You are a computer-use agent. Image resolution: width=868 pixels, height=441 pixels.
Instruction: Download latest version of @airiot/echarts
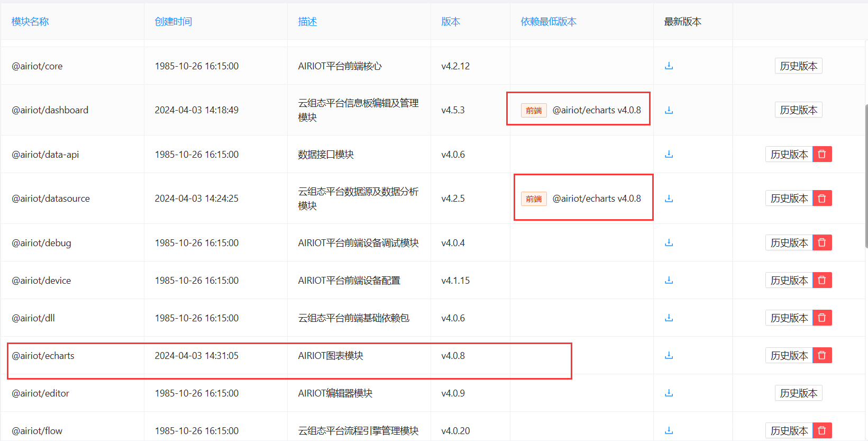click(x=669, y=355)
